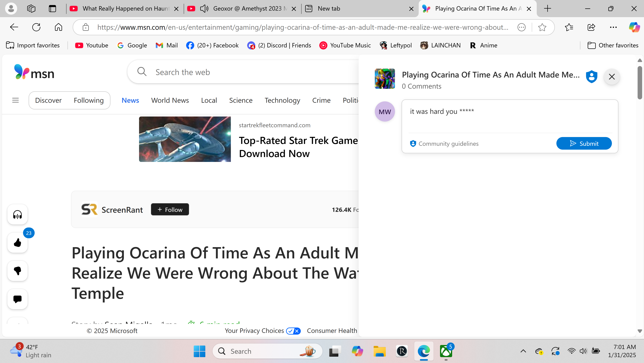The height and width of the screenshot is (363, 644).
Task: Go back with the back arrow
Action: tap(14, 27)
